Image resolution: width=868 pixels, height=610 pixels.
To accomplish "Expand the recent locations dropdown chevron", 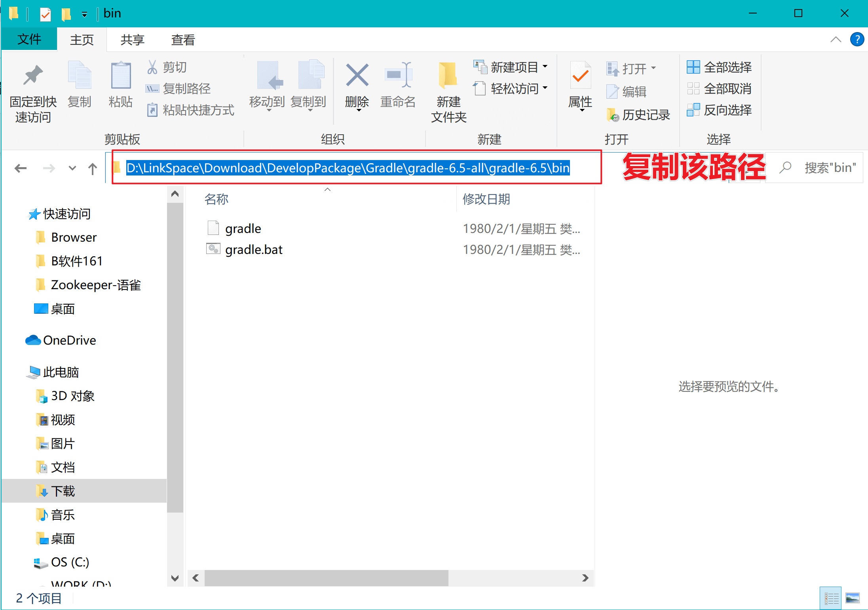I will 72,168.
